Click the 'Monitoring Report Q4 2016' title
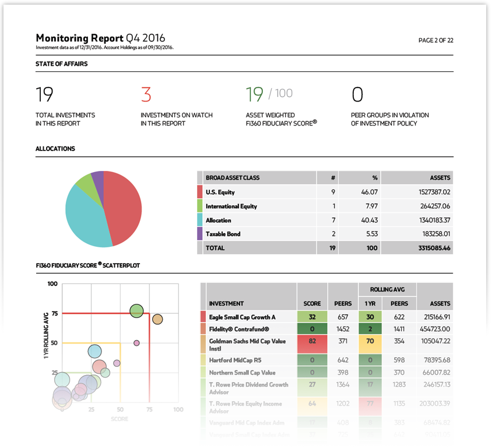The height and width of the screenshot is (448, 492). [100, 38]
